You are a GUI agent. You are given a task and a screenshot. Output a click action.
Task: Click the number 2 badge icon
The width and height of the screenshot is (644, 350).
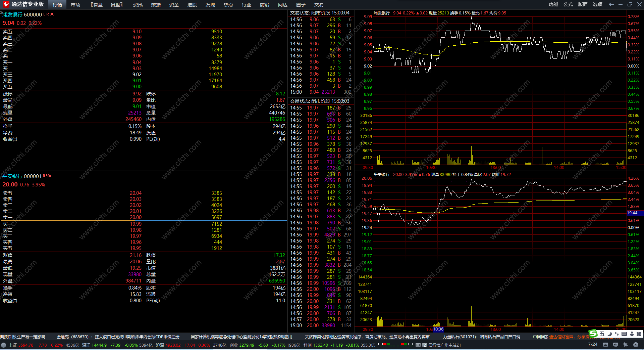(425, 345)
